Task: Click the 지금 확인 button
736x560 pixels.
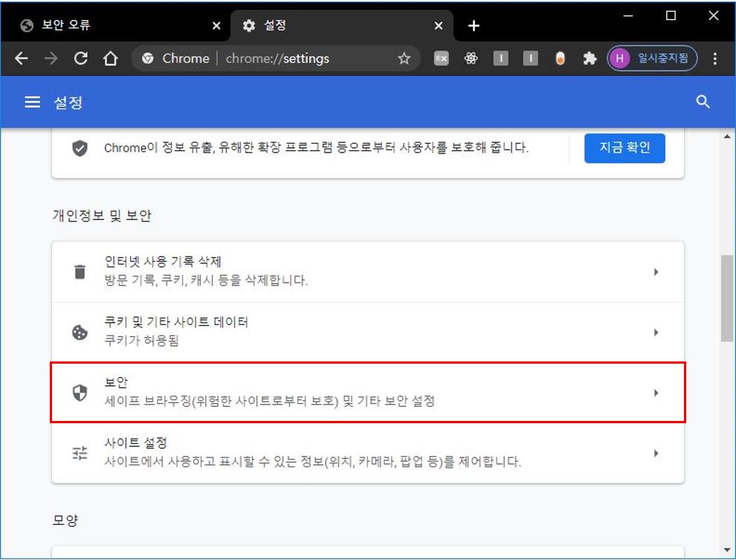Action: pyautogui.click(x=624, y=148)
